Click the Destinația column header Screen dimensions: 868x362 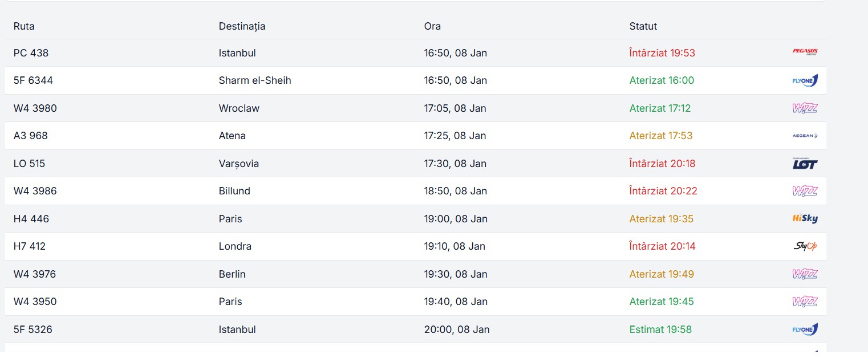pyautogui.click(x=242, y=26)
